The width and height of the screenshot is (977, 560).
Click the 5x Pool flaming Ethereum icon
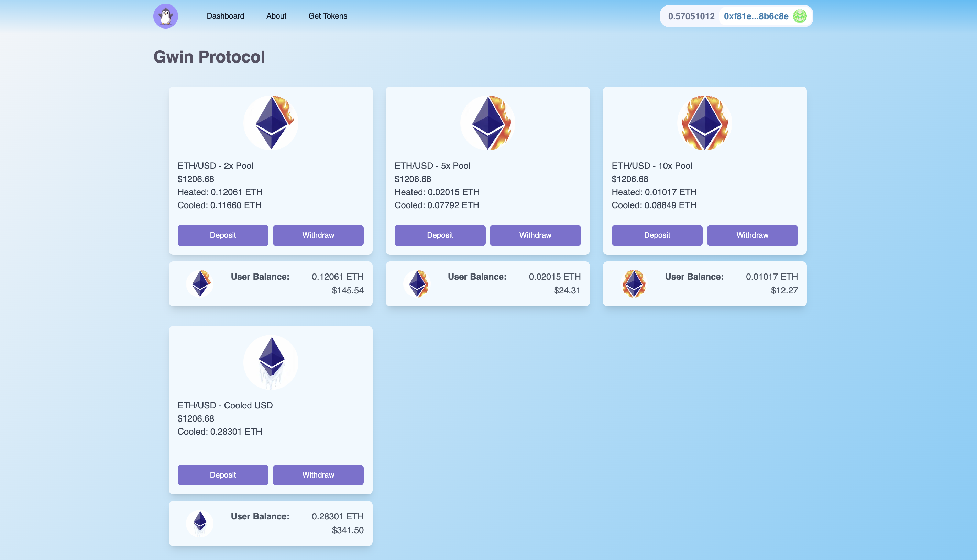tap(487, 123)
